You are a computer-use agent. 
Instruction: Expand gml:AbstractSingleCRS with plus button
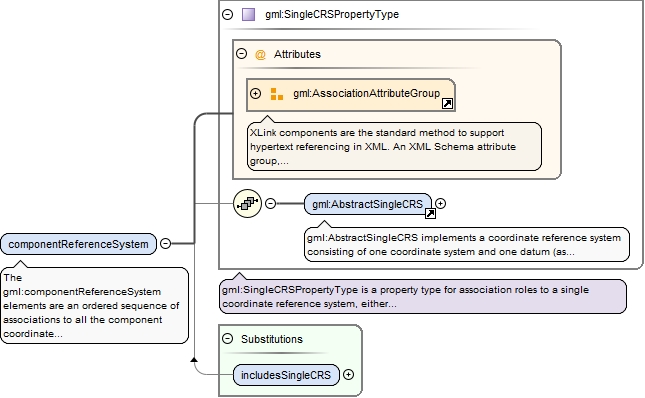[x=441, y=203]
